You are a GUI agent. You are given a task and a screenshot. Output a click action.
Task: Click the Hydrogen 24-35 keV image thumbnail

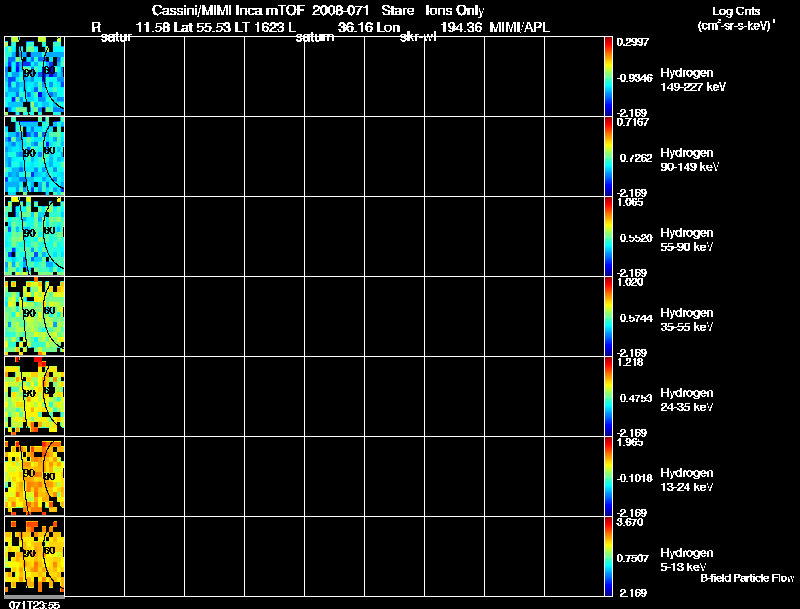[35, 396]
